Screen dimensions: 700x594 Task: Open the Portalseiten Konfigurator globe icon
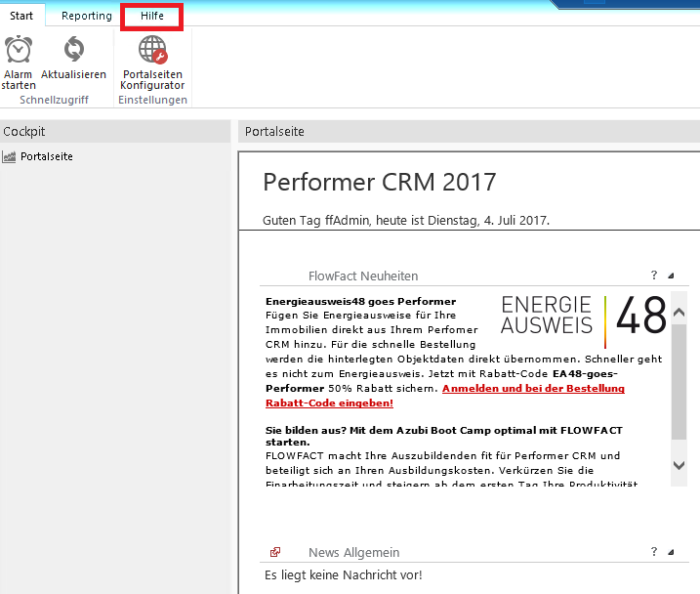tap(152, 50)
